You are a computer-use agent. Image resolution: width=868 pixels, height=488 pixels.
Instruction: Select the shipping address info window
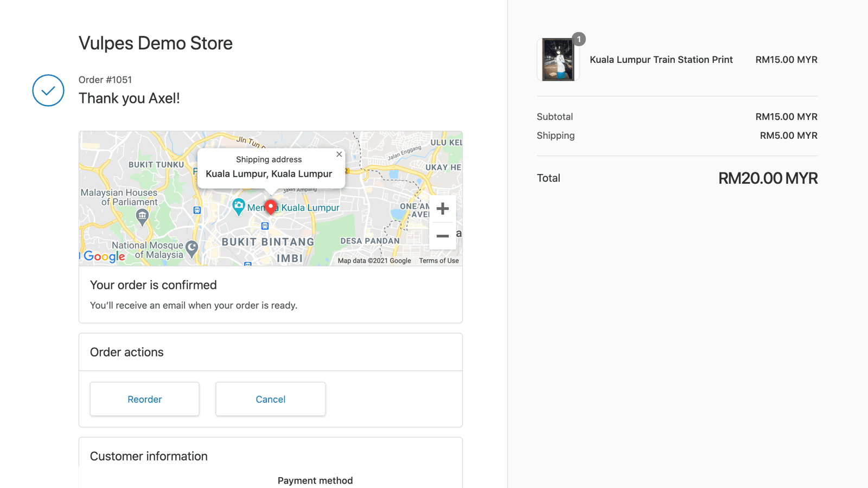tap(270, 167)
